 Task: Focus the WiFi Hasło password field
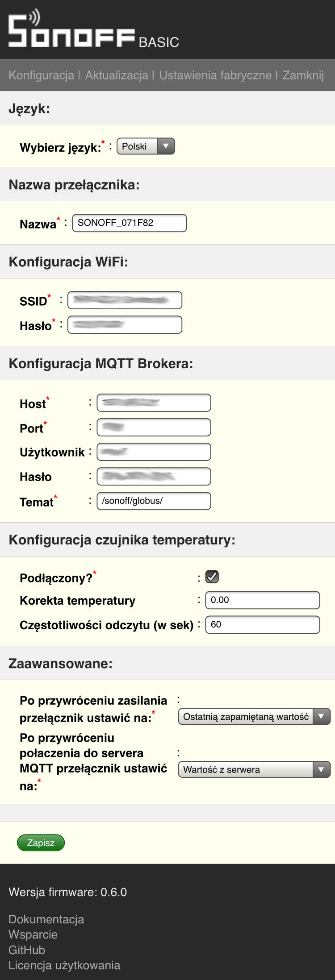[125, 325]
